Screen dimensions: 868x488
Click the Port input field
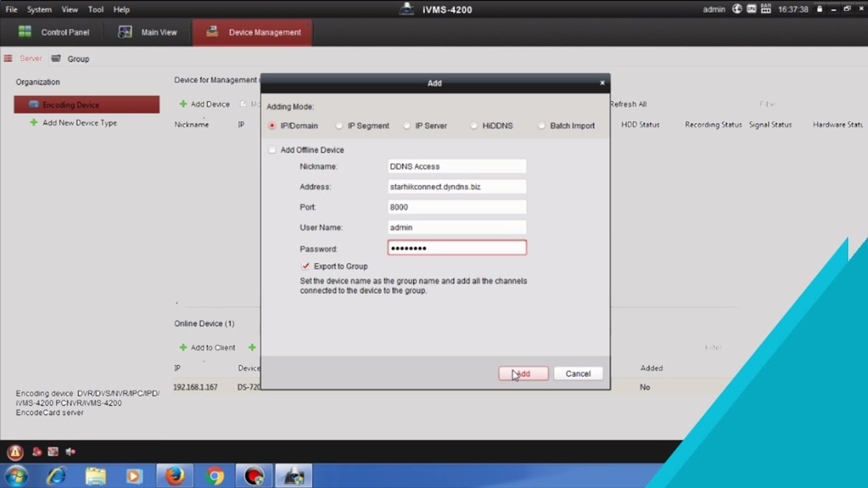tap(457, 207)
